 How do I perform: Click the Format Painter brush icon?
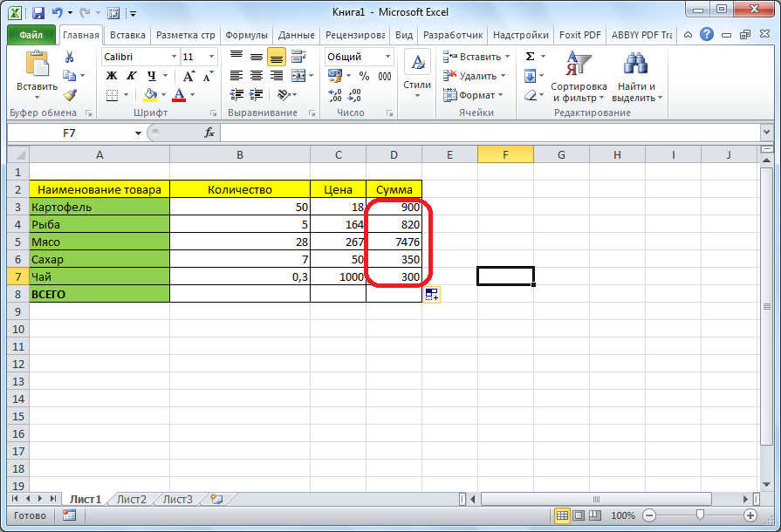pos(70,95)
